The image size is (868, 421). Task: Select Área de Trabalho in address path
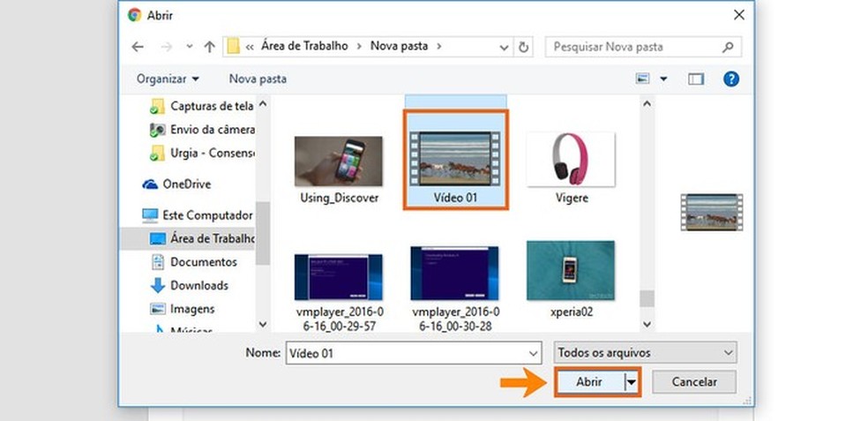pyautogui.click(x=304, y=46)
